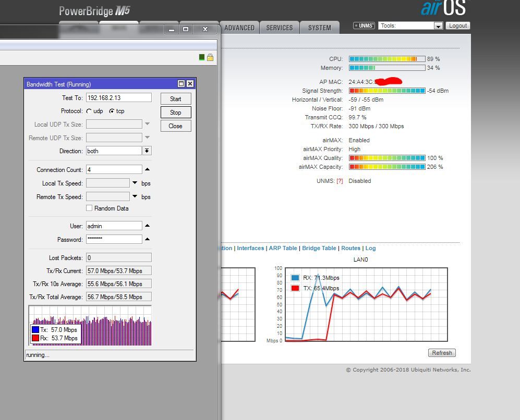Click blue RX legend swatch in LAN0 graph

click(x=295, y=278)
